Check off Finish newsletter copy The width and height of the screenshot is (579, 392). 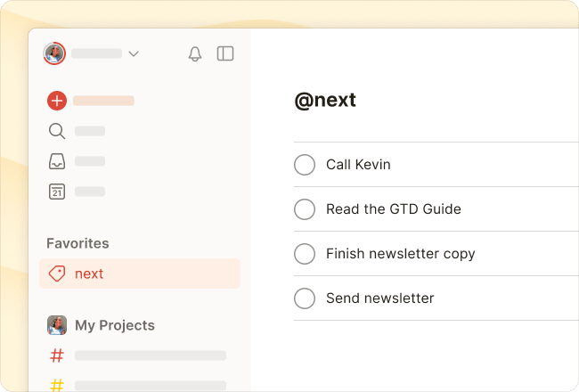(305, 254)
